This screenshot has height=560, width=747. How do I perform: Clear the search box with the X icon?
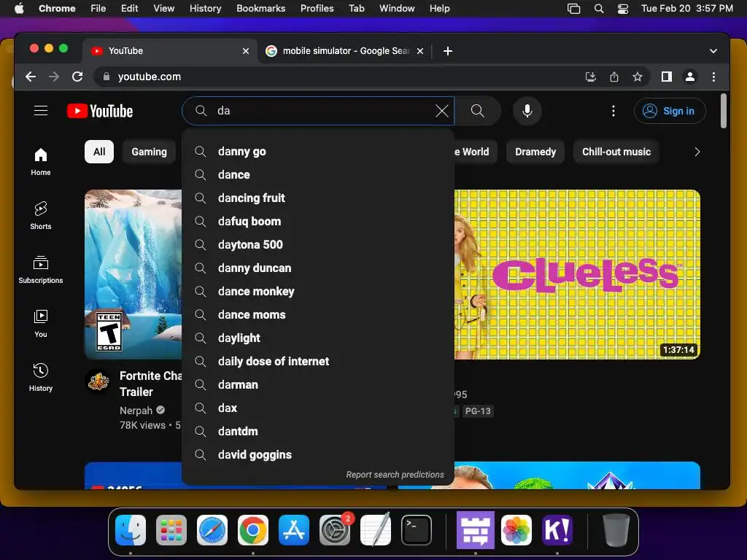pos(442,111)
